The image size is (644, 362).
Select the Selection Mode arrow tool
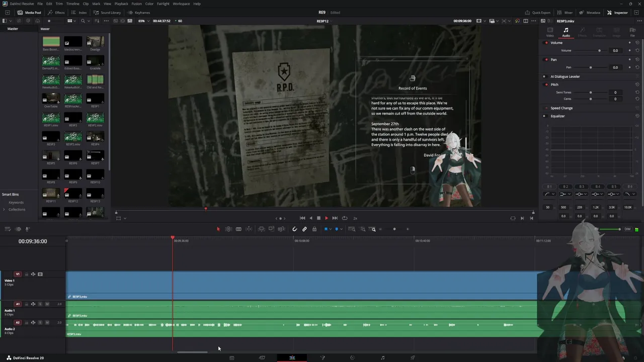click(218, 229)
